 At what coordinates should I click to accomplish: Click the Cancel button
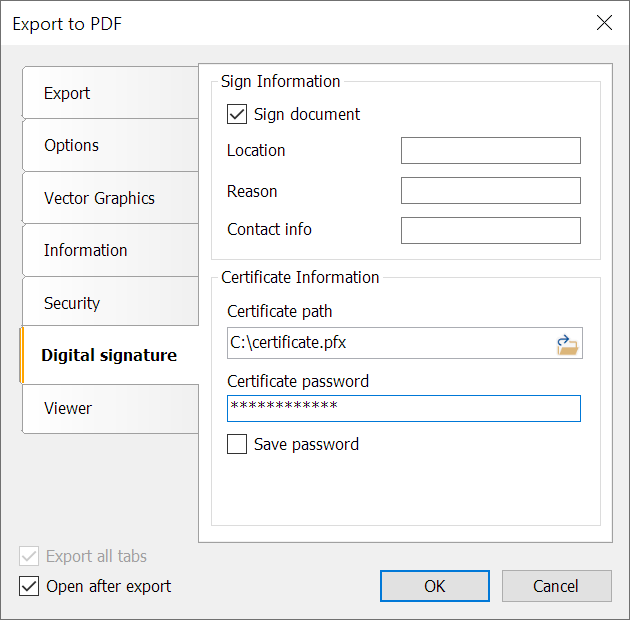(556, 586)
